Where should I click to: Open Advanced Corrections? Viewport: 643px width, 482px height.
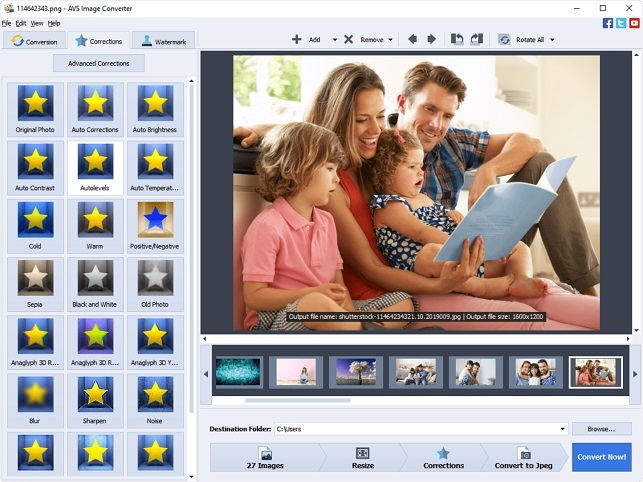(x=99, y=63)
